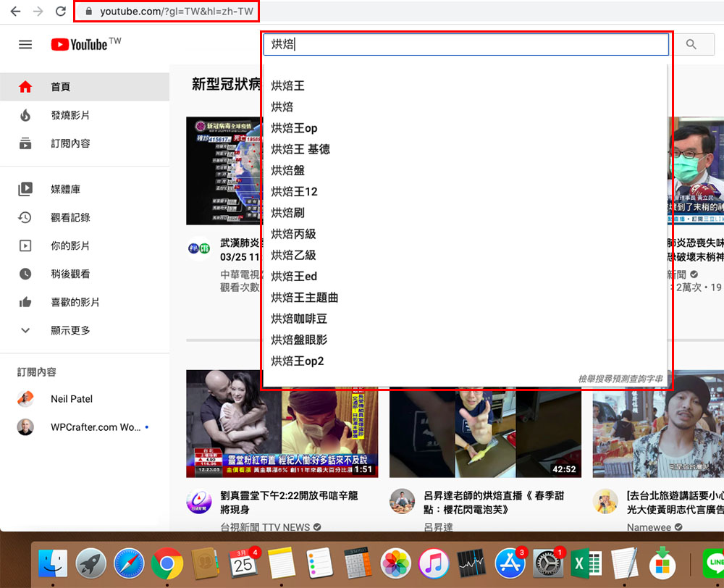Toggle the sidebar with the hamburger menu
The image size is (724, 588).
(x=25, y=43)
